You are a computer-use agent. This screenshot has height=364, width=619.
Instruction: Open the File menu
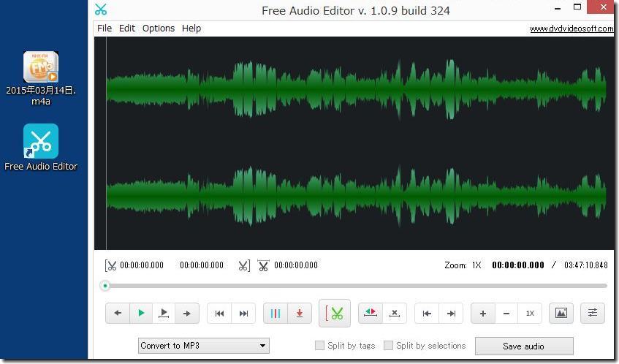pos(105,29)
